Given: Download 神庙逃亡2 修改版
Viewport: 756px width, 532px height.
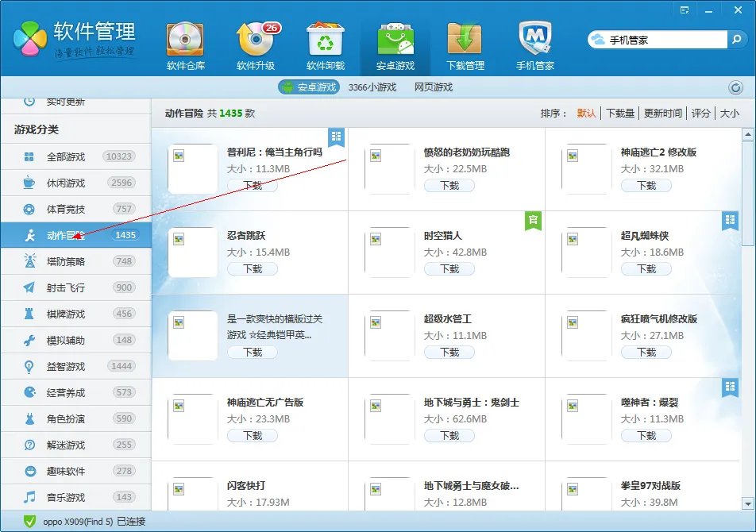Looking at the screenshot, I should coord(646,186).
